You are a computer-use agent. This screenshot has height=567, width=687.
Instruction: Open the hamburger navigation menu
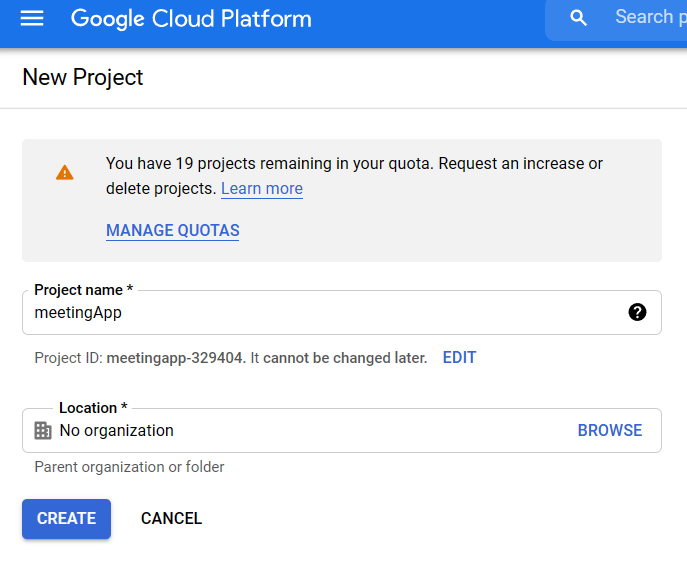click(32, 19)
